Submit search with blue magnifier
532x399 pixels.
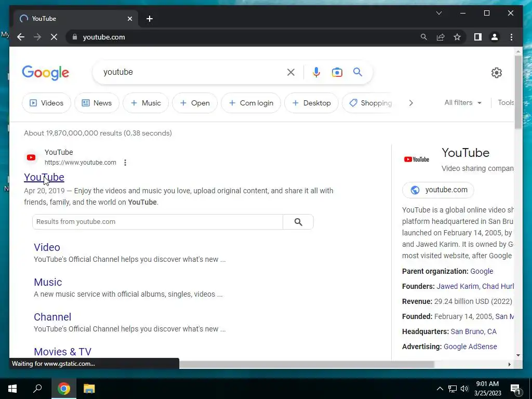click(x=357, y=72)
